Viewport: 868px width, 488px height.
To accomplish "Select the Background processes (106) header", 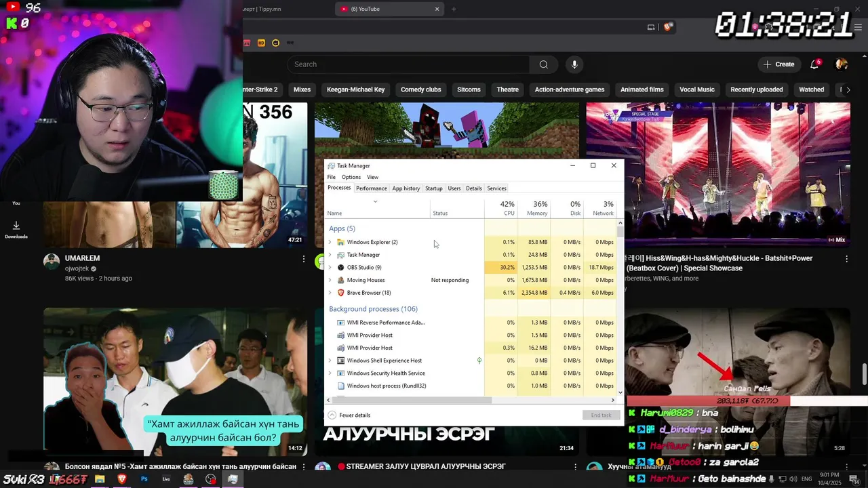I will (x=373, y=309).
